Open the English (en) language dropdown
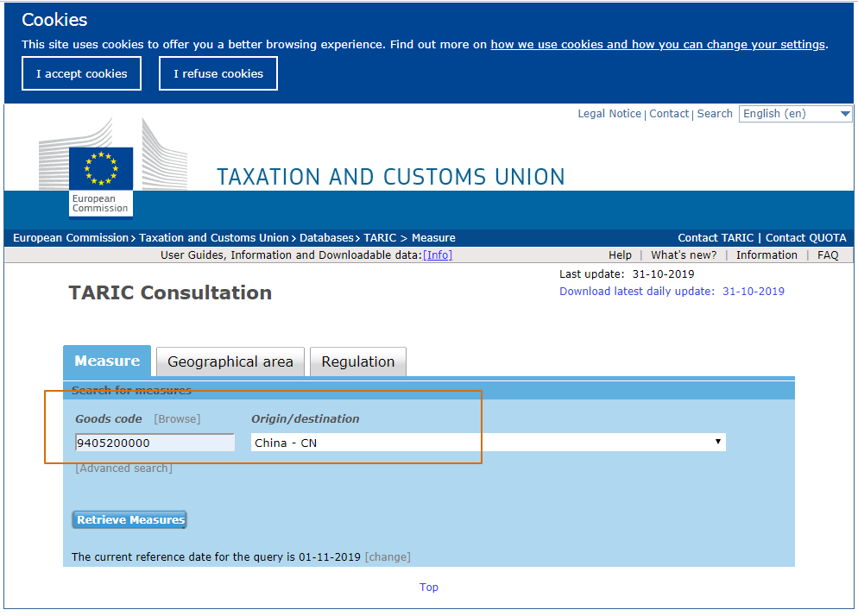858x616 pixels. tap(796, 114)
